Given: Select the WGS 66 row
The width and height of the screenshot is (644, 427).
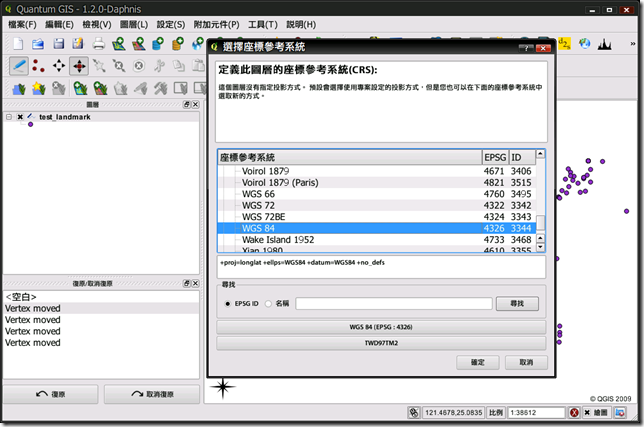Looking at the screenshot, I should click(377, 194).
